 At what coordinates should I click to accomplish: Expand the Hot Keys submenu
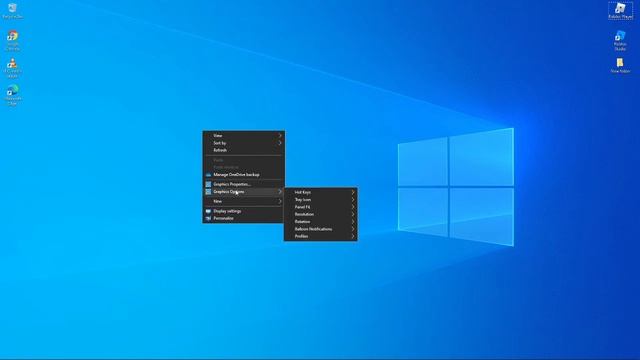(x=321, y=192)
